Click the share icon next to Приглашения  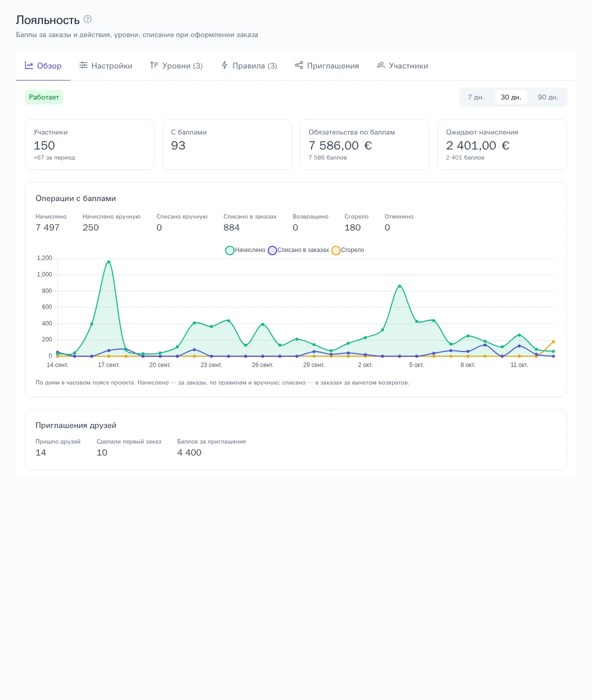(299, 65)
